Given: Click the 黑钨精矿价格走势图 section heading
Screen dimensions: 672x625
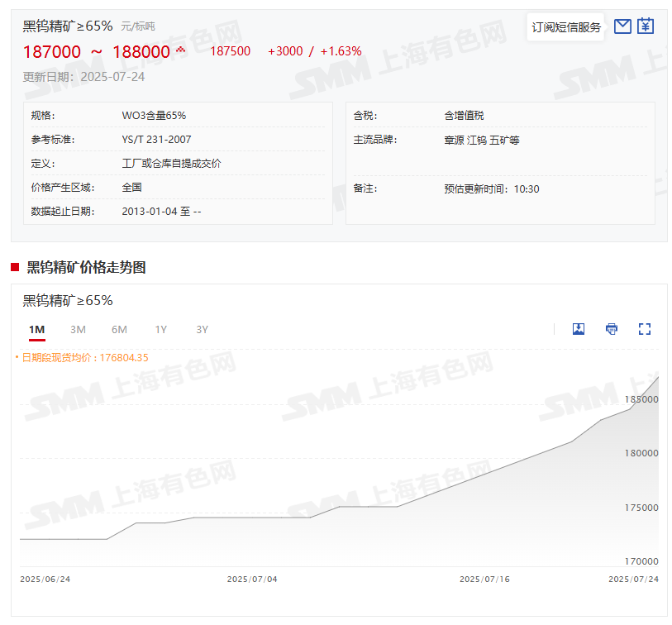Looking at the screenshot, I should coord(86,267).
